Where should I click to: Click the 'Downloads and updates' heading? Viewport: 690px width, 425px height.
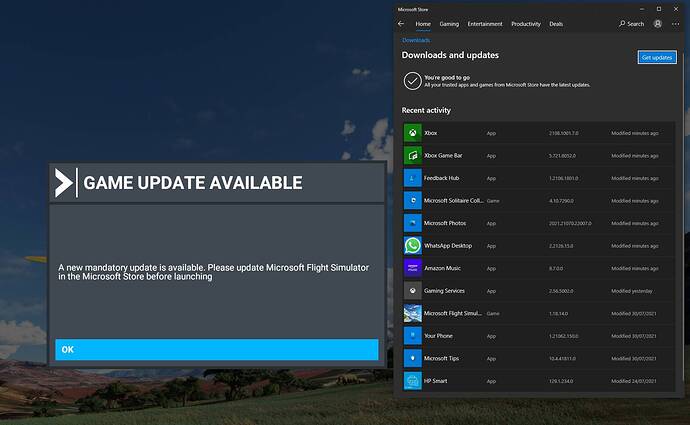(450, 55)
